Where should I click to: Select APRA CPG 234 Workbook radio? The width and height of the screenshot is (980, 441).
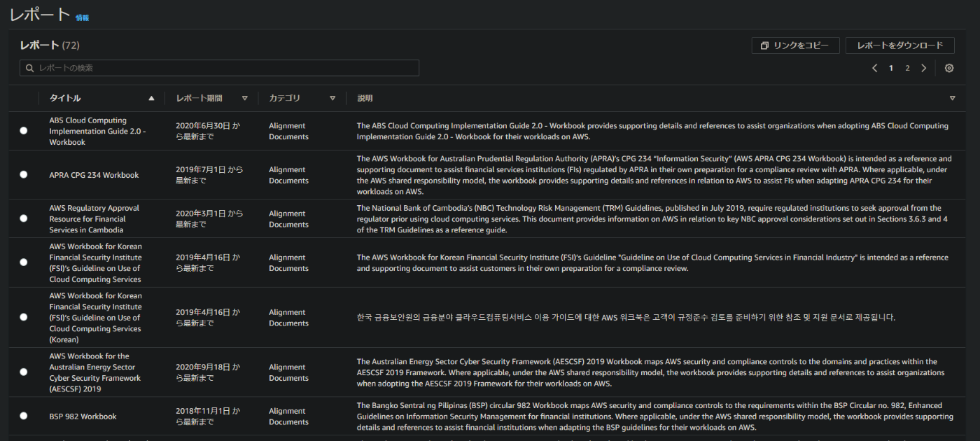coord(24,174)
